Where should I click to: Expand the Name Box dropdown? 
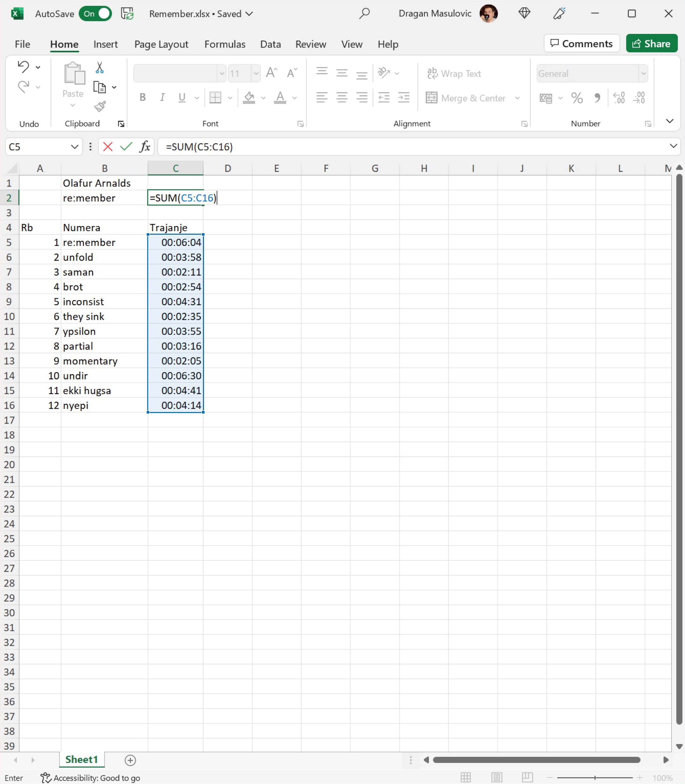coord(74,147)
